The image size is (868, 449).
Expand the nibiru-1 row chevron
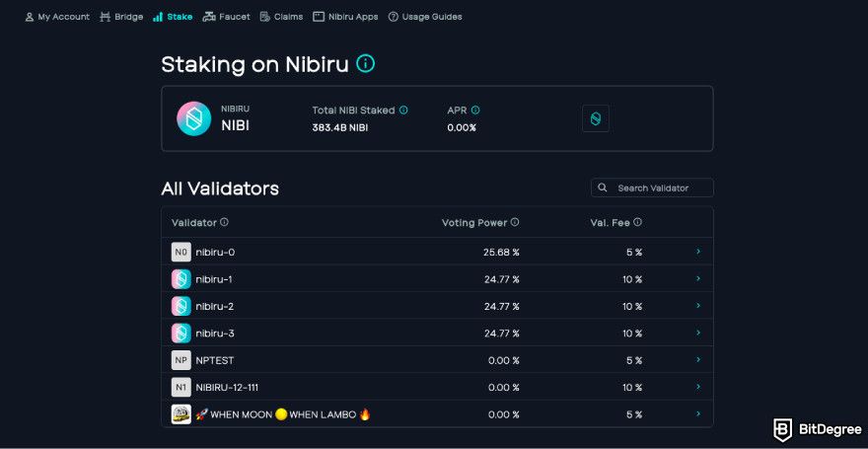(698, 278)
